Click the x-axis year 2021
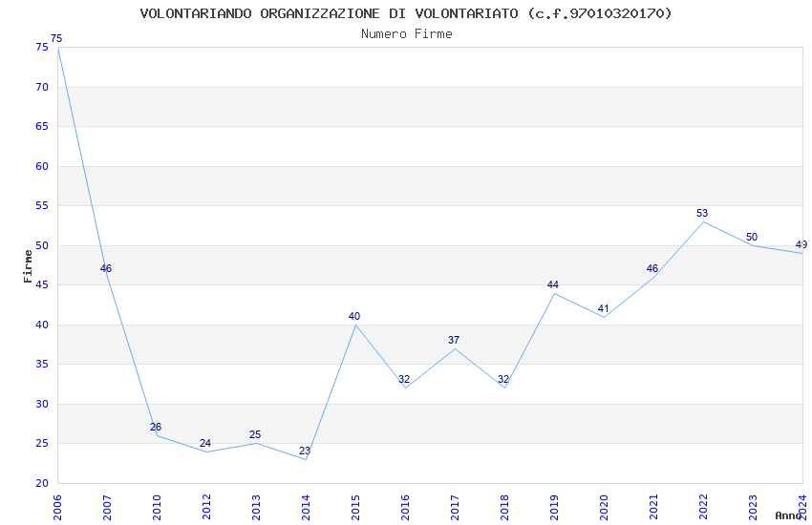Viewport: 812px width, 525px height. 653,508
